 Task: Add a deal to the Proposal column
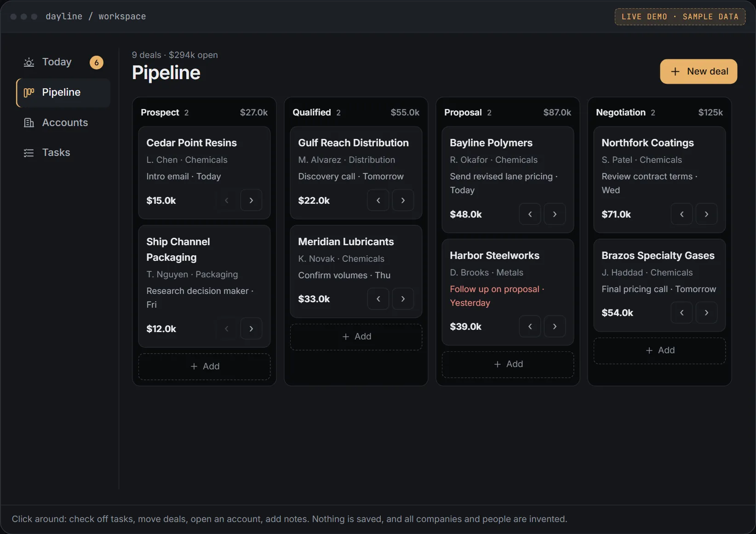pos(508,364)
